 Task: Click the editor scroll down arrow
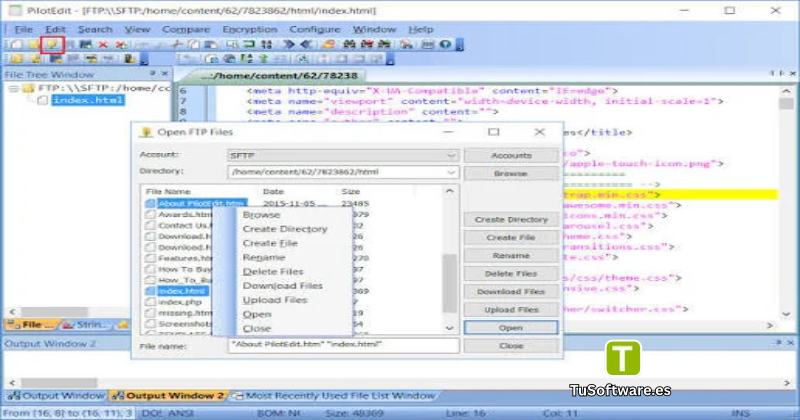click(786, 314)
